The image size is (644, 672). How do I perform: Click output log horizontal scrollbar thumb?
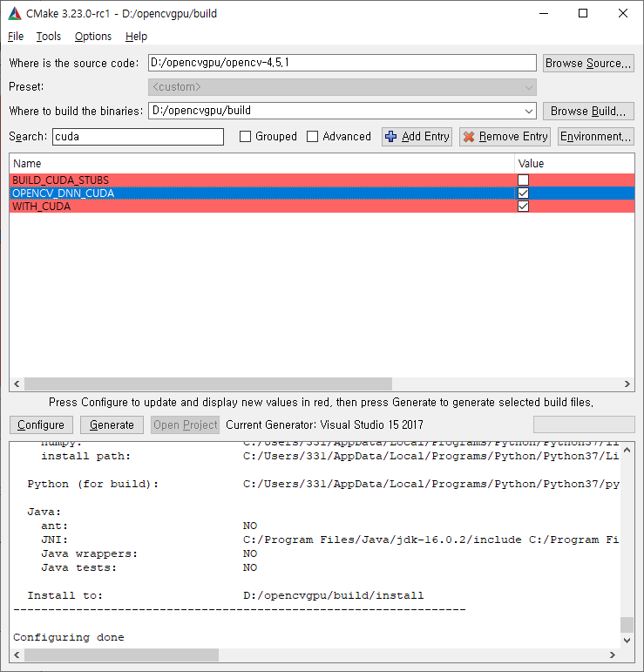122,655
